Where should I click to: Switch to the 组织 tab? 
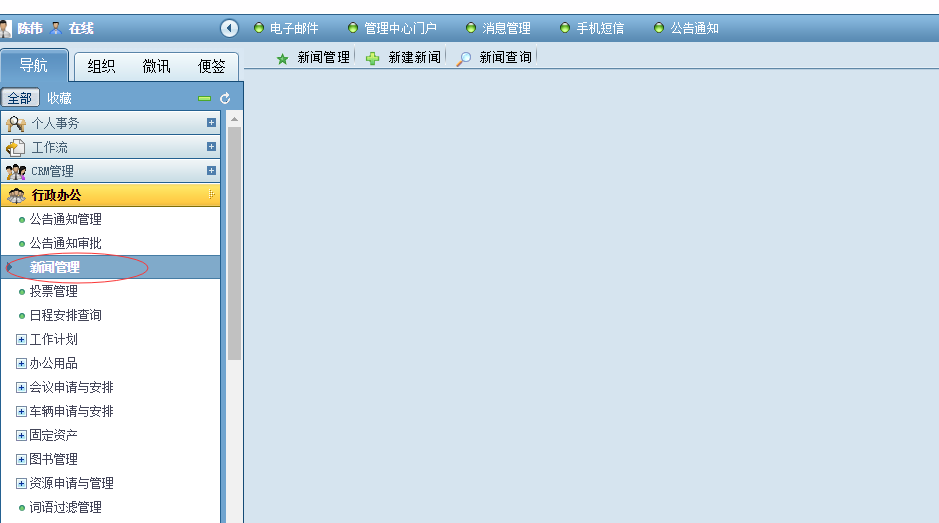click(101, 67)
